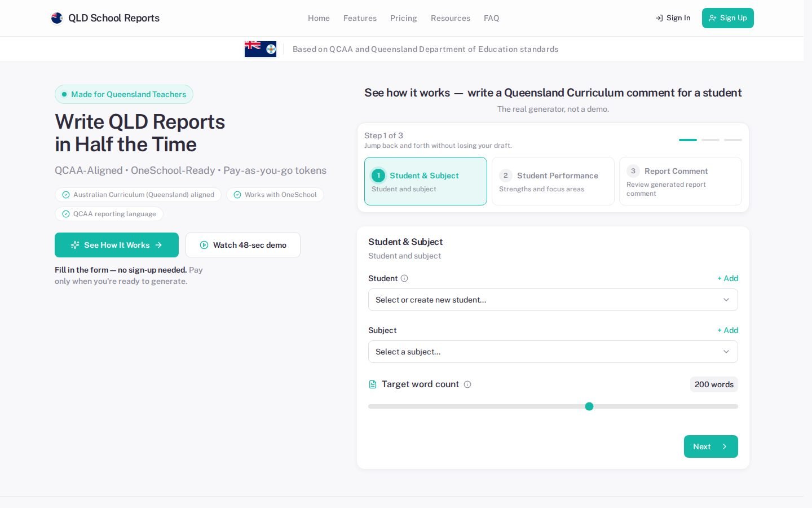
Task: Open the Select a subject dropdown
Action: [x=553, y=352]
